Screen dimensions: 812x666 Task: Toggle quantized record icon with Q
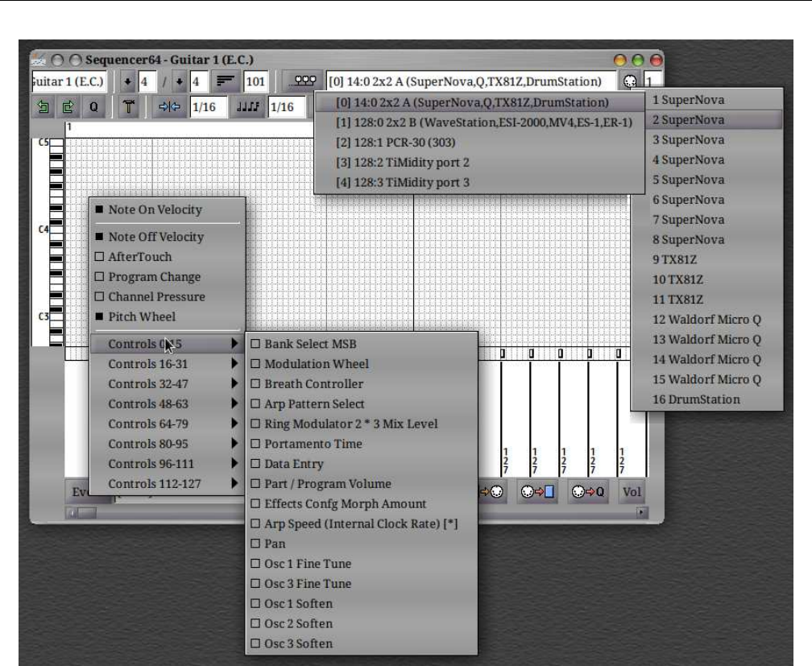coord(588,491)
